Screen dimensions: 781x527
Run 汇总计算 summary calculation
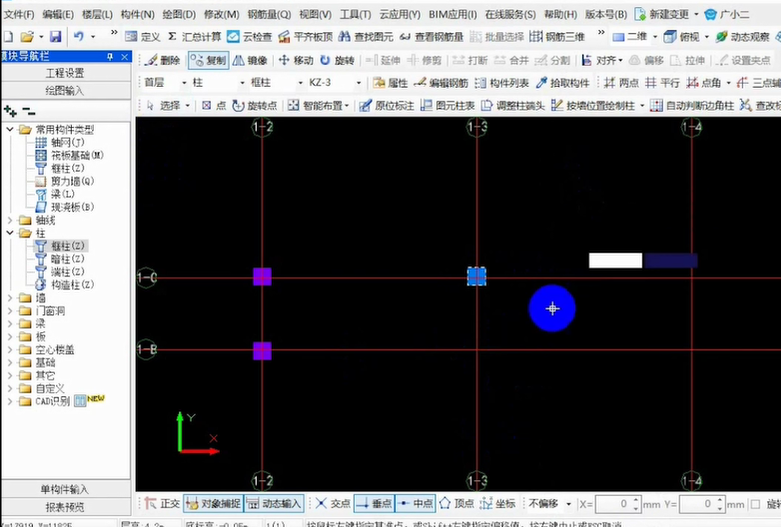[x=195, y=36]
